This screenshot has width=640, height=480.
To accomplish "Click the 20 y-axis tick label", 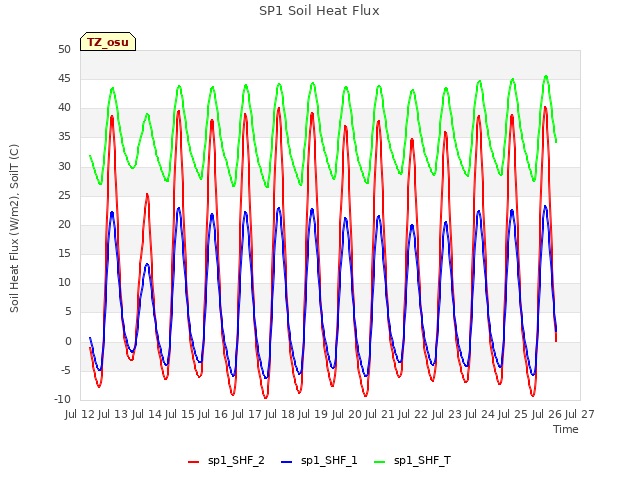I will click(x=64, y=224).
